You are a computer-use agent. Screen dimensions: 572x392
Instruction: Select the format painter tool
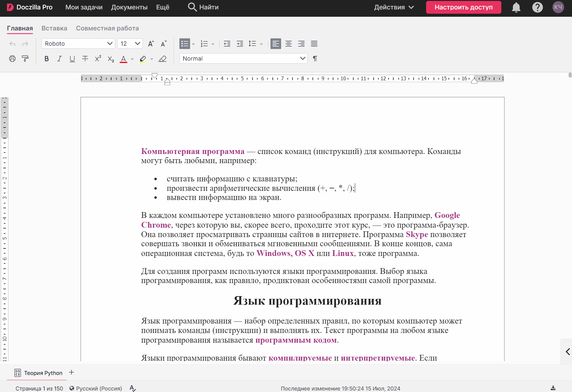(25, 59)
